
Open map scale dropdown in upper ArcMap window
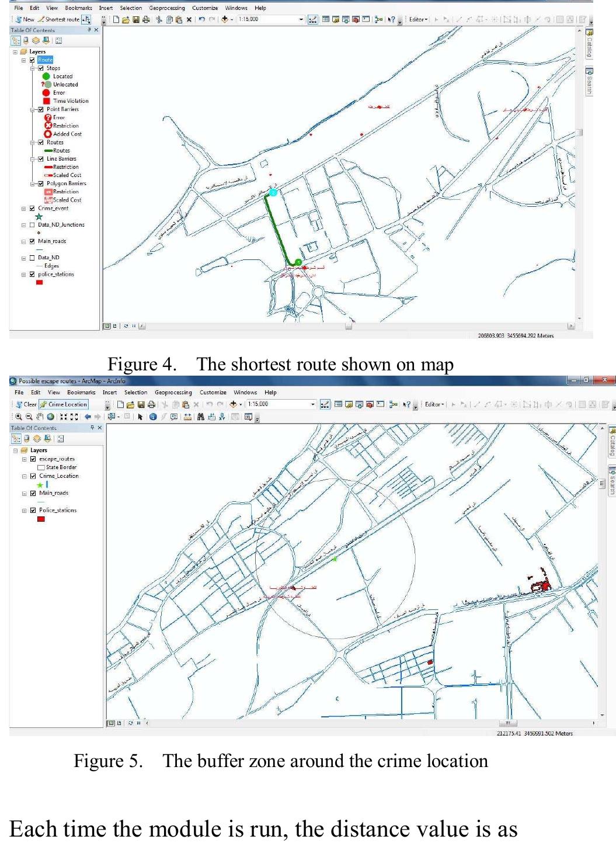tap(301, 19)
